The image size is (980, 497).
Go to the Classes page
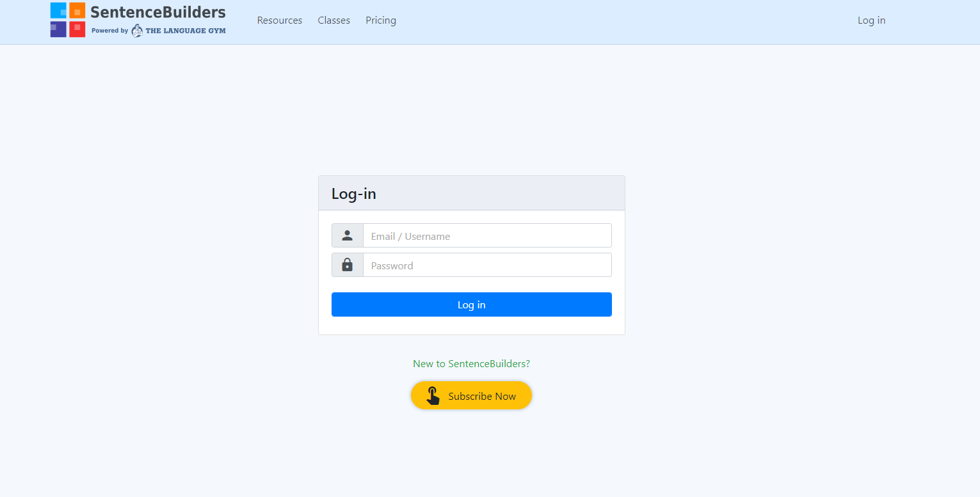[x=334, y=20]
